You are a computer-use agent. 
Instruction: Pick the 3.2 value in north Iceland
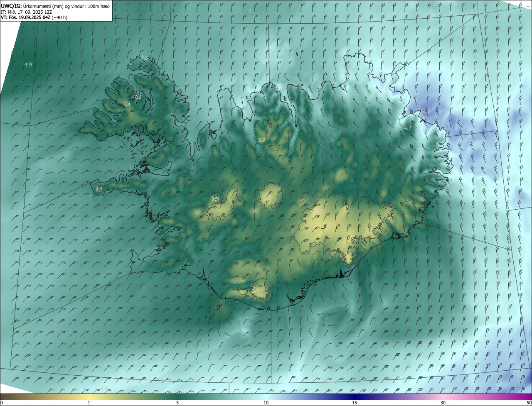(x=261, y=140)
